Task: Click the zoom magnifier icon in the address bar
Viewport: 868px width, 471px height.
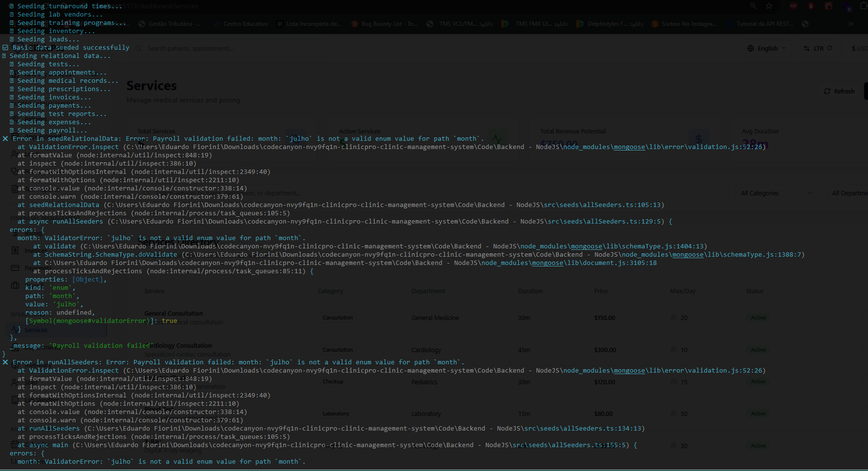Action: pyautogui.click(x=753, y=6)
